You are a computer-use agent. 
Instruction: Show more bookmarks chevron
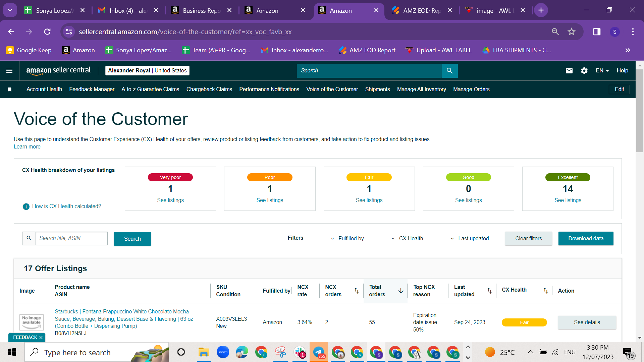pos(628,50)
